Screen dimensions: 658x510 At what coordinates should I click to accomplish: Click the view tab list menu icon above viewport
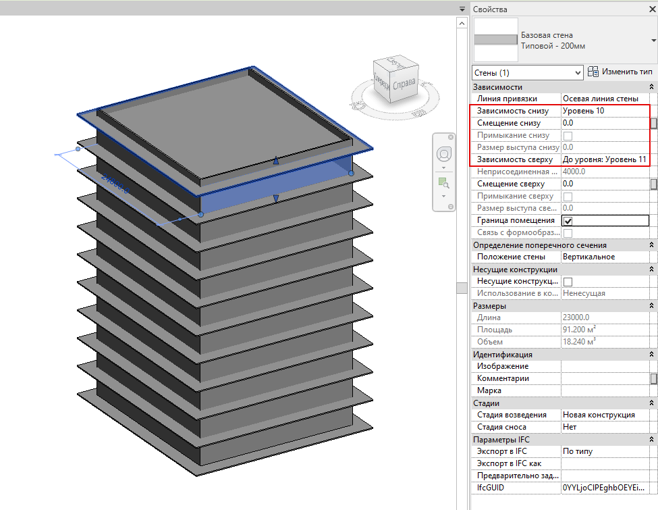point(462,9)
